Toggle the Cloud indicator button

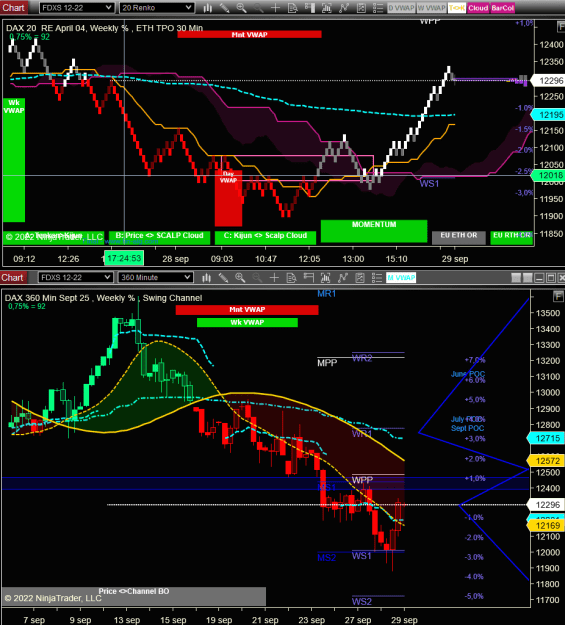point(478,8)
